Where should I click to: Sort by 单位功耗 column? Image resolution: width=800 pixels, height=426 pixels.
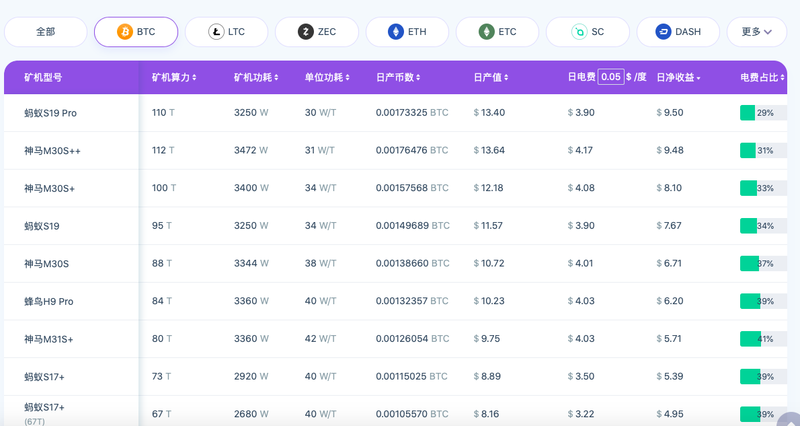pos(327,78)
